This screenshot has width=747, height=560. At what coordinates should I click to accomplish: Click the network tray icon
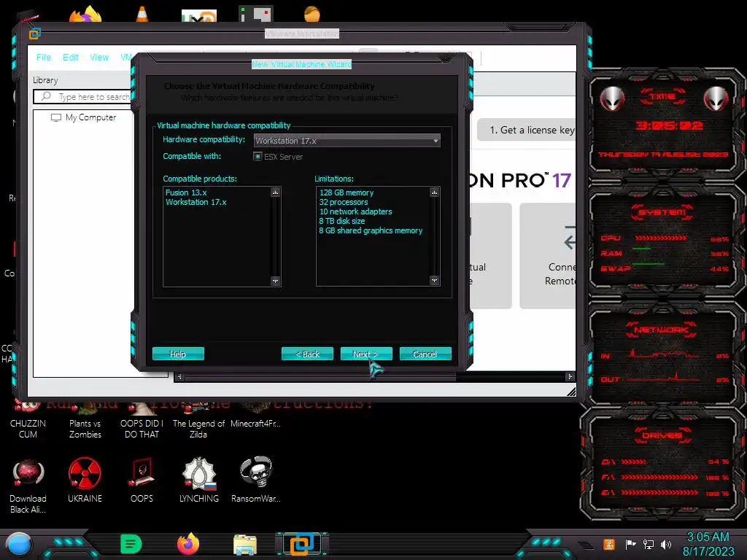point(649,544)
